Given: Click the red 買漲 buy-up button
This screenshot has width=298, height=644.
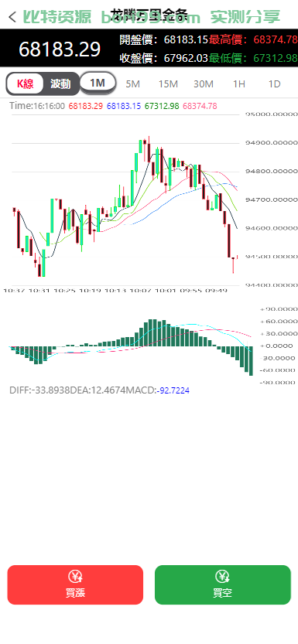Looking at the screenshot, I should pyautogui.click(x=75, y=584).
